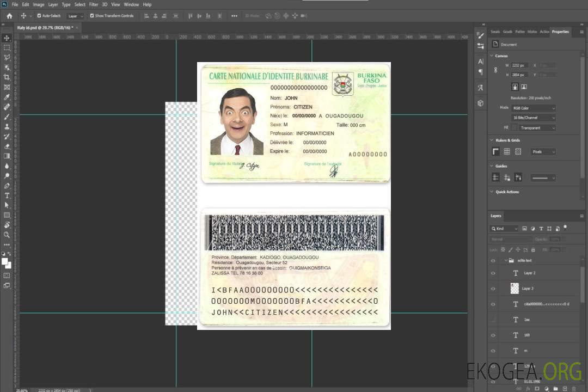Screen dimensions: 588x392
Task: Open the Filter menu
Action: pos(94,4)
